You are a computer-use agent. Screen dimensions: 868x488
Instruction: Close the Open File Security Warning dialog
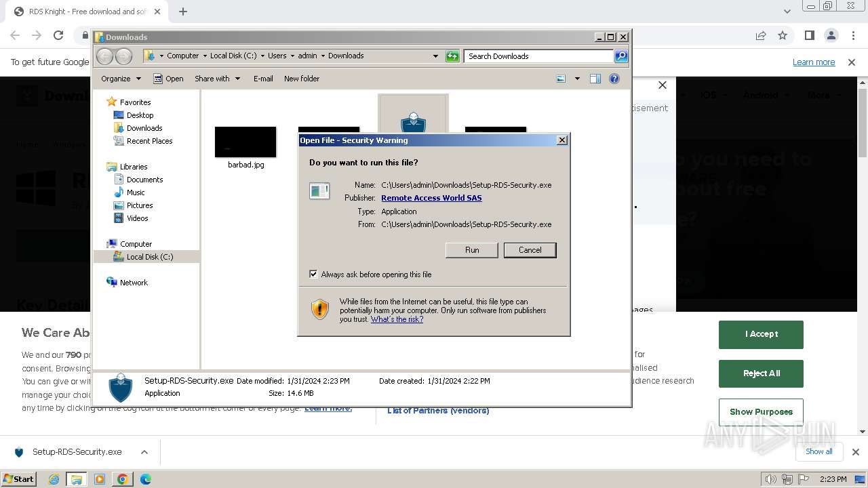(561, 140)
